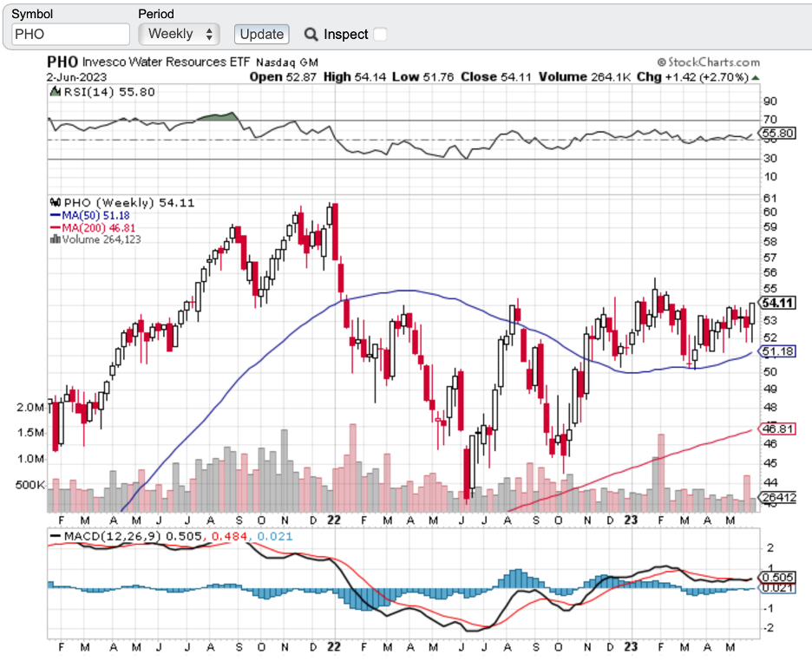The image size is (812, 661).
Task: Click the Inspect text label
Action: 345,35
